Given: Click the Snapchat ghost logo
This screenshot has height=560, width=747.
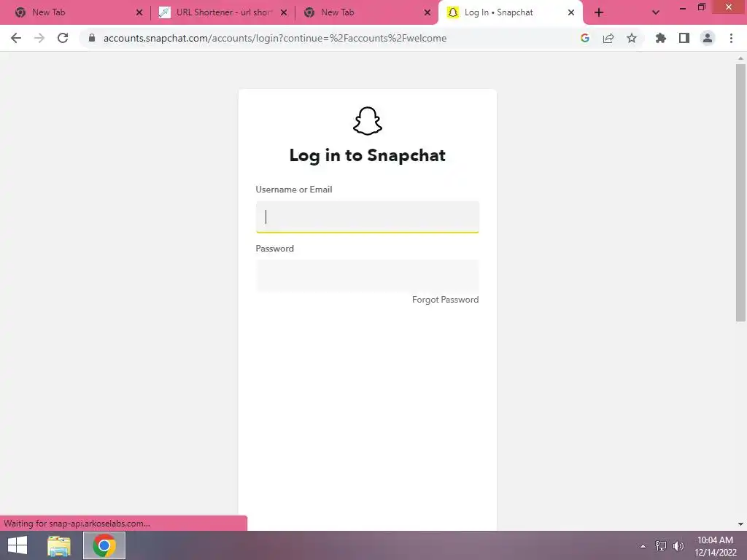Looking at the screenshot, I should pyautogui.click(x=368, y=121).
